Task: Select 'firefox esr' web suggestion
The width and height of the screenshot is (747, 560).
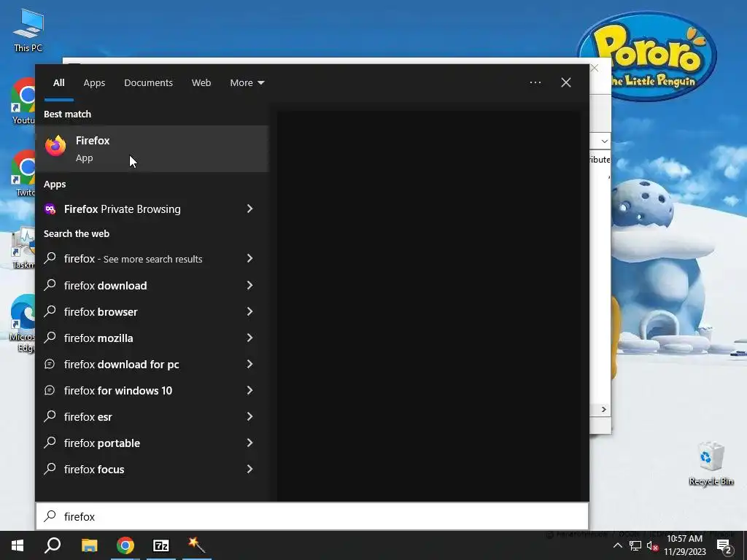Action: 139,416
